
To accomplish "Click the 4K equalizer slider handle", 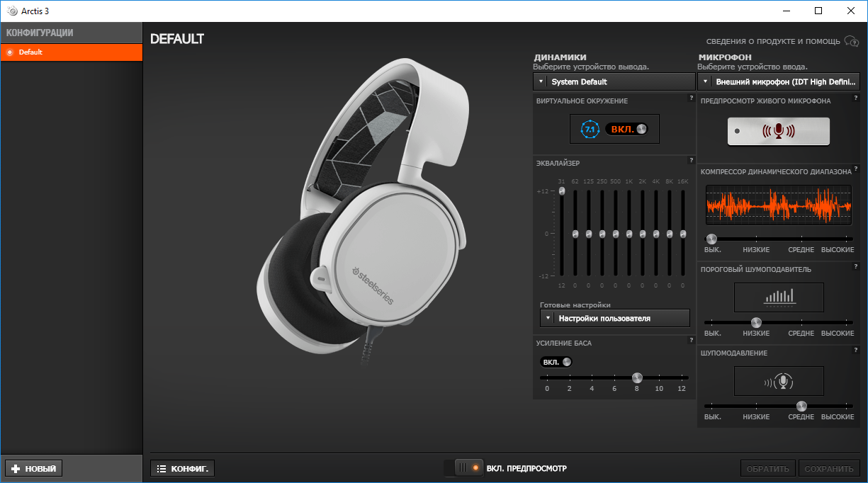I will [656, 234].
